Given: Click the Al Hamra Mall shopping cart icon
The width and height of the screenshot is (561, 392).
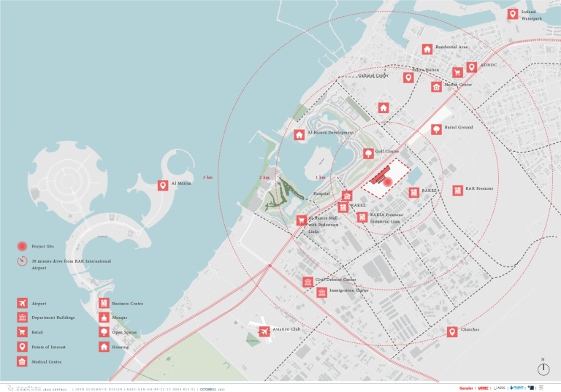Looking at the screenshot, I should pyautogui.click(x=301, y=220).
